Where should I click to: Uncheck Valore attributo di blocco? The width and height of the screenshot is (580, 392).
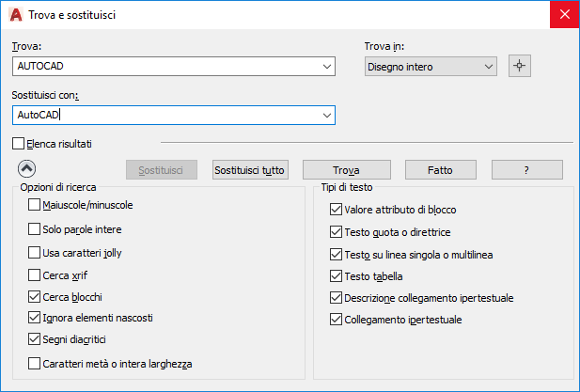[x=336, y=210]
